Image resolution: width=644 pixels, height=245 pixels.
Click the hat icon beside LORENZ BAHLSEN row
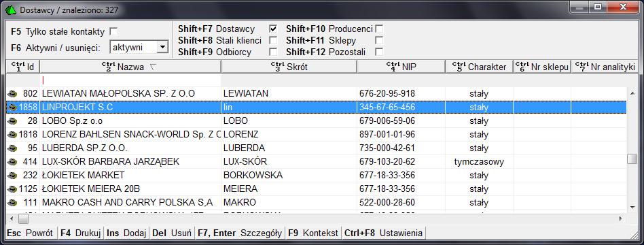click(12, 135)
